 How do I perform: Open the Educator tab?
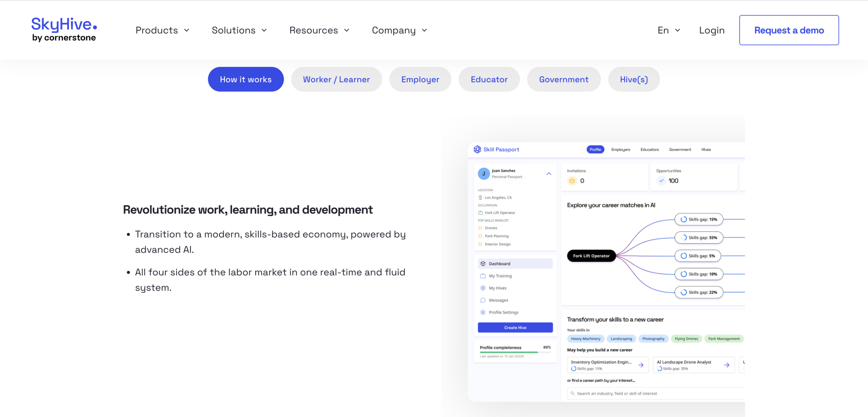489,79
